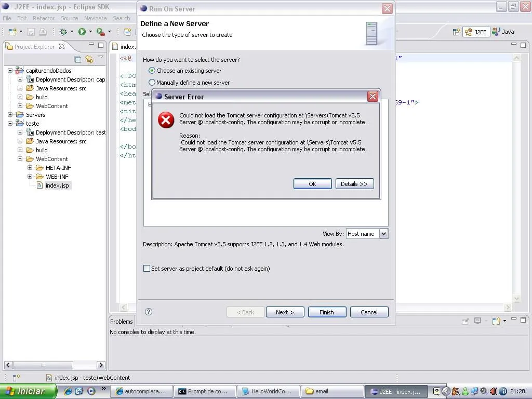Select Java Resources: src under capiturandoDados
Image resolution: width=532 pixels, height=399 pixels.
(x=61, y=88)
